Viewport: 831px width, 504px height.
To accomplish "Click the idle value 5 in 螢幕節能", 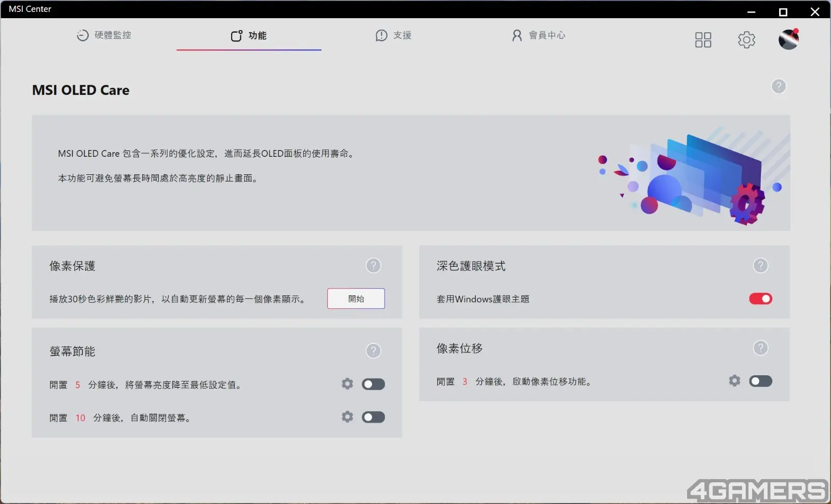I will coord(78,385).
